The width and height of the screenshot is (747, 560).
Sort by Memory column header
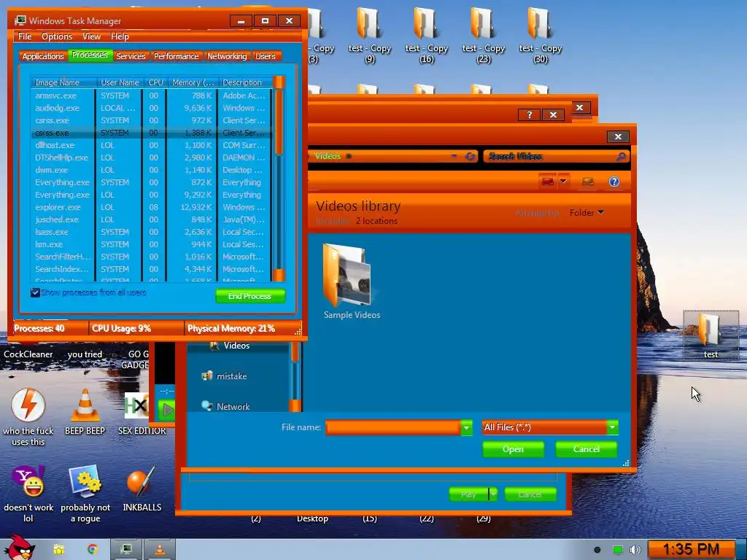(x=193, y=82)
